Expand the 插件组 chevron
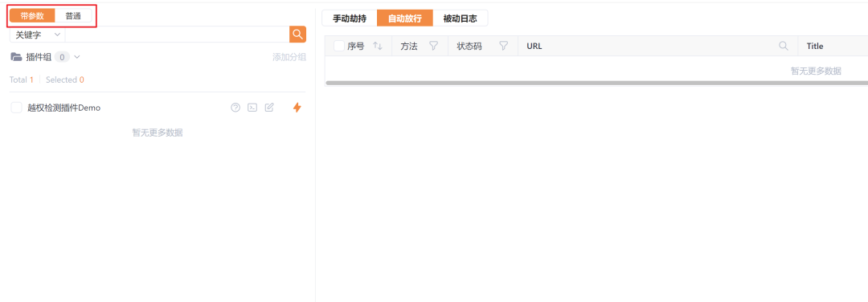The image size is (868, 302). [x=77, y=57]
